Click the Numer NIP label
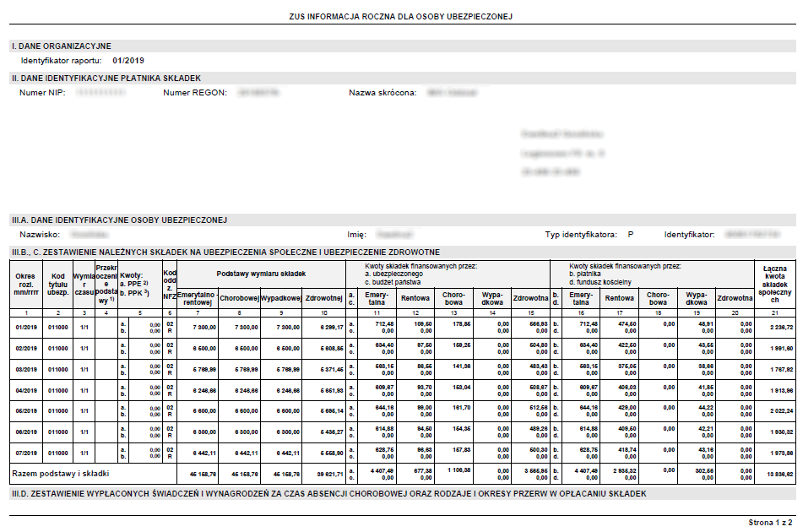 click(x=42, y=93)
